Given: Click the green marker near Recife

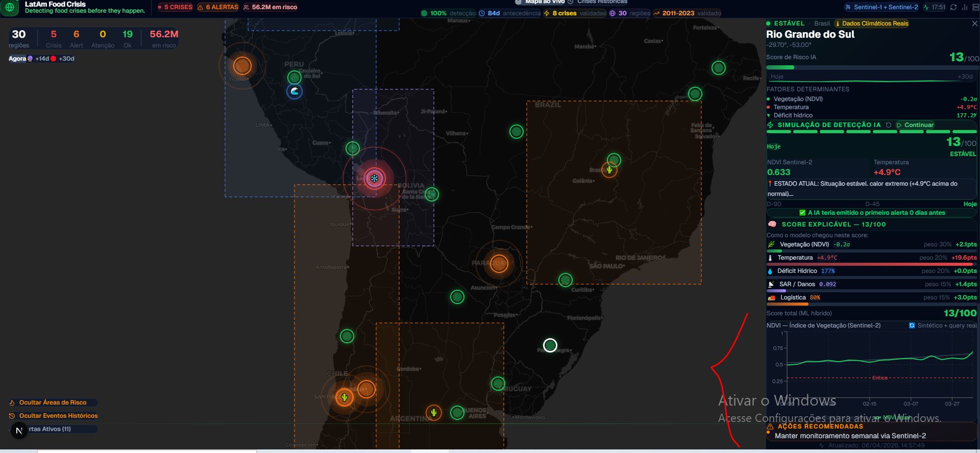Looking at the screenshot, I should pos(695,94).
